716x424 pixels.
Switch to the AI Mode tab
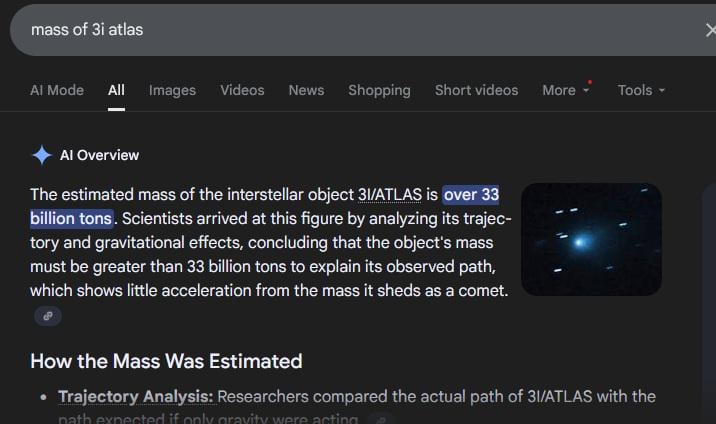click(x=57, y=90)
